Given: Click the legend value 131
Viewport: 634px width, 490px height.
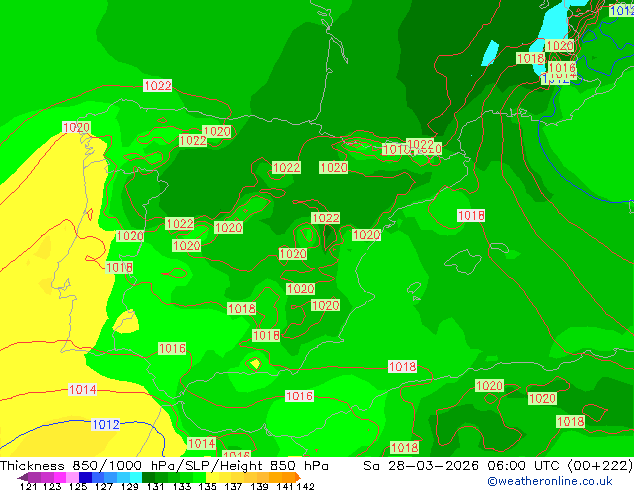Looking at the screenshot, I should click(x=156, y=486).
